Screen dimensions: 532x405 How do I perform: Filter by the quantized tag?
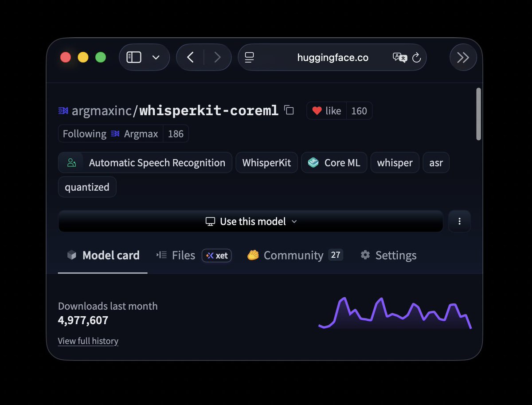[x=87, y=187]
